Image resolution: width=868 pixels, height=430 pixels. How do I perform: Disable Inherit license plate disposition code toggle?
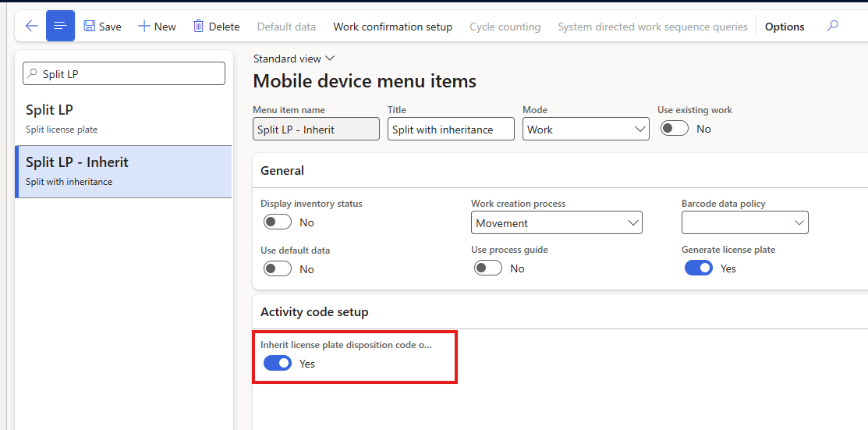[x=278, y=363]
